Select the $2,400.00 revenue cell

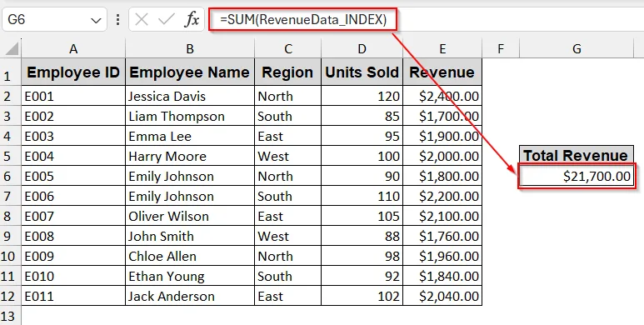(442, 96)
